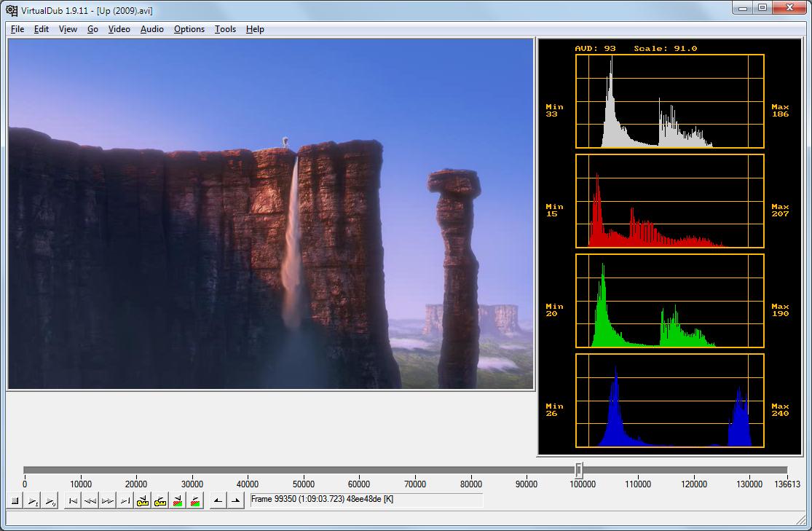The width and height of the screenshot is (812, 531).
Task: Set selection end mark-out
Action: pos(235,501)
